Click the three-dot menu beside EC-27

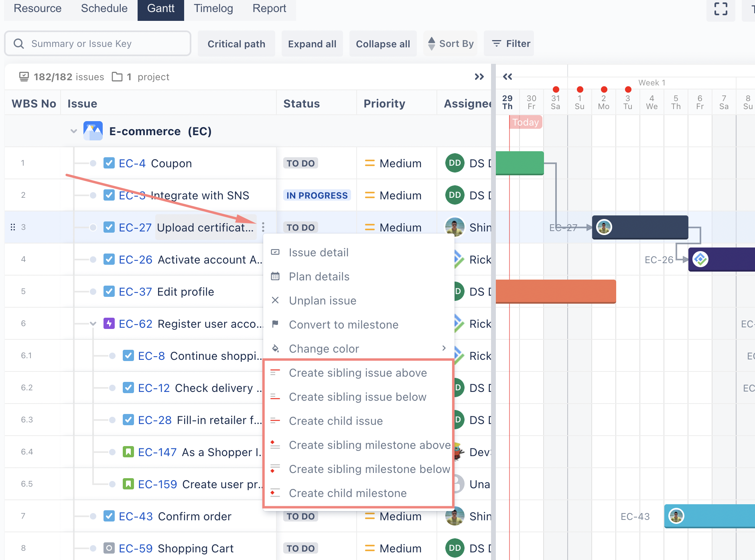263,227
